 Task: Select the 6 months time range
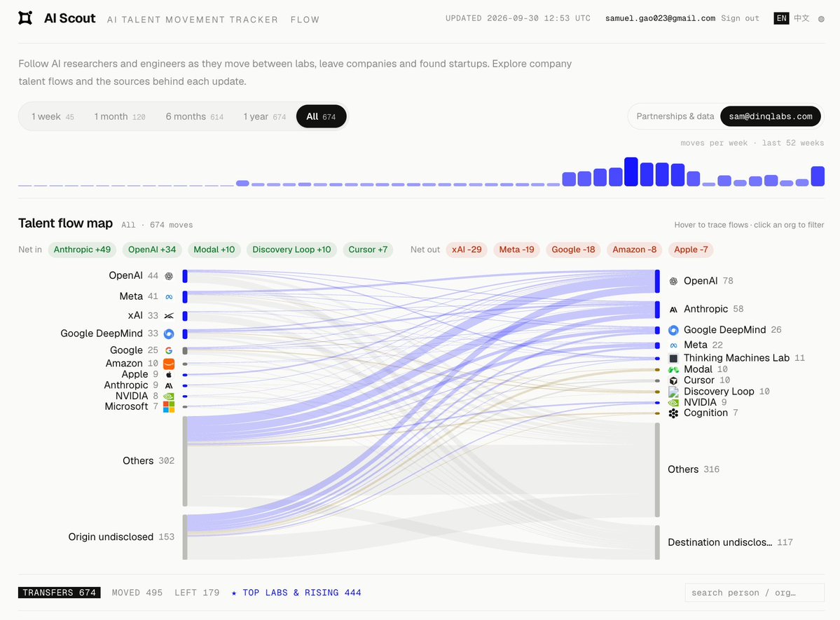(x=194, y=116)
